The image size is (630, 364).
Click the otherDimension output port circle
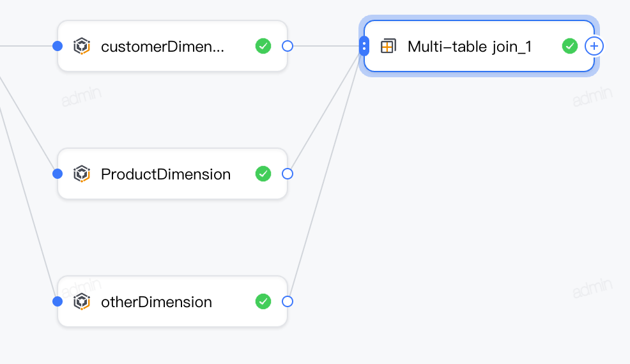(x=288, y=301)
